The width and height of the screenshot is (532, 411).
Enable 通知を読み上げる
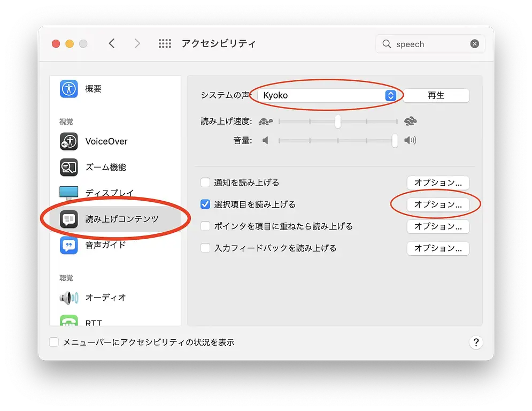point(205,182)
